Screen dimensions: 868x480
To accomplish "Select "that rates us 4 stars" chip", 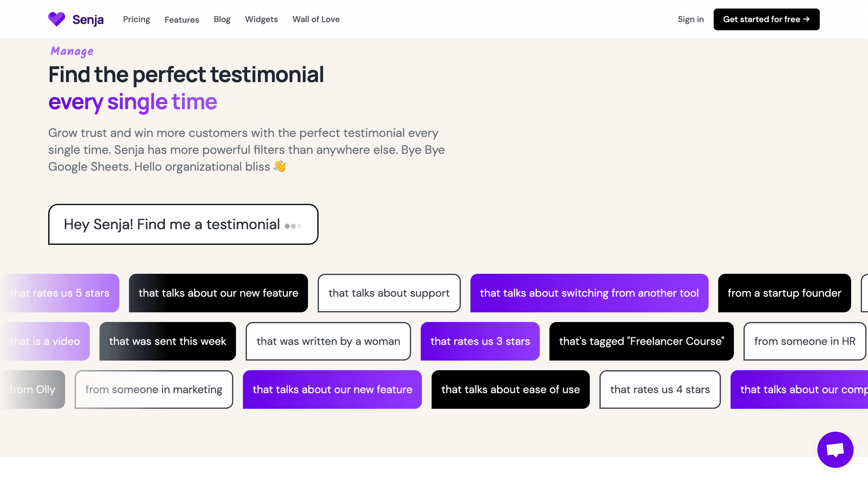I will [x=660, y=389].
